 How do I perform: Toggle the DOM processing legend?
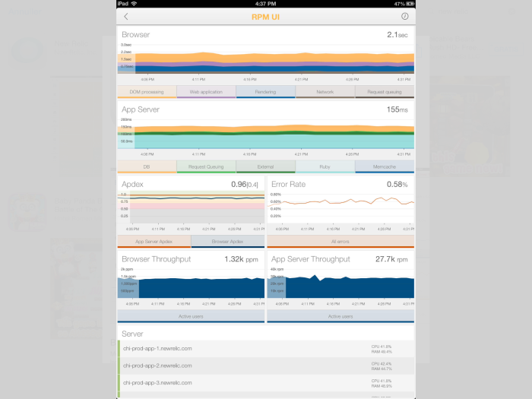pyautogui.click(x=147, y=92)
